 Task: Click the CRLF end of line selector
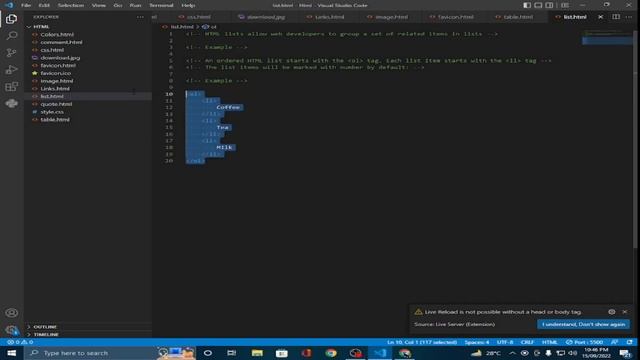[527, 342]
